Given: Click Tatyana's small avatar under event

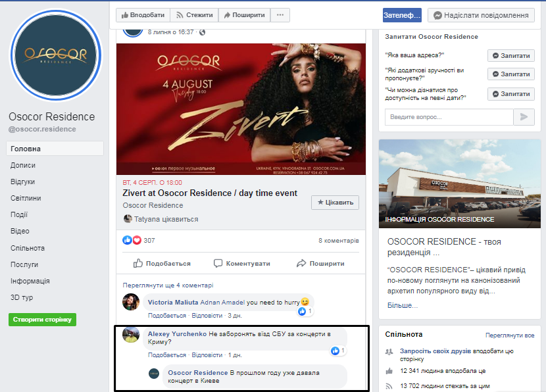Looking at the screenshot, I should [128, 219].
